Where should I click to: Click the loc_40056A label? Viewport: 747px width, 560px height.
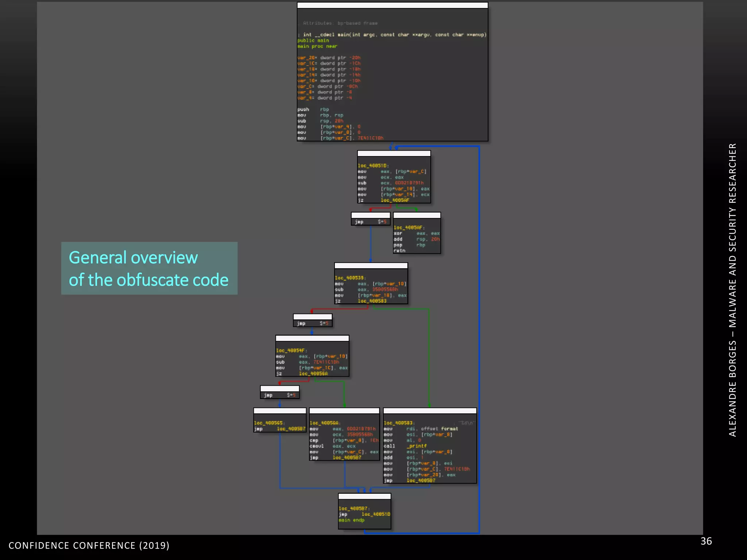pyautogui.click(x=325, y=423)
